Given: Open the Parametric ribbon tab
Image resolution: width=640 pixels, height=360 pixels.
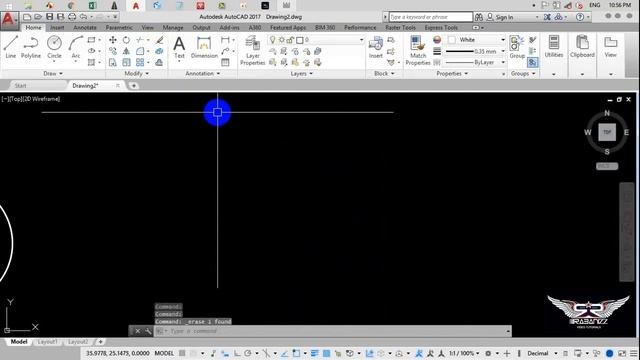Looking at the screenshot, I should click(x=119, y=28).
